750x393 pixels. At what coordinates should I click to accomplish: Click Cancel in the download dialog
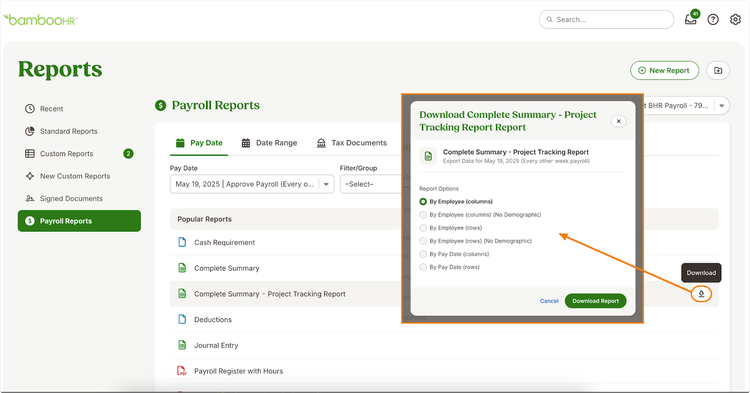coord(549,301)
